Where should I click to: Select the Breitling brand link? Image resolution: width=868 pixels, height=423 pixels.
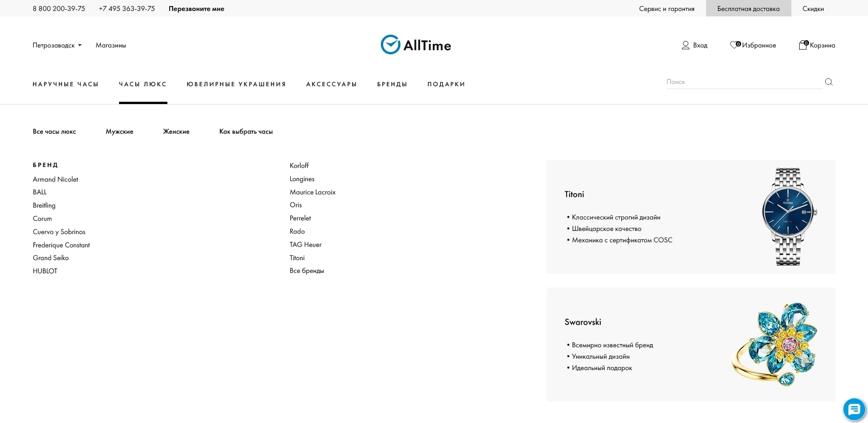(x=44, y=205)
